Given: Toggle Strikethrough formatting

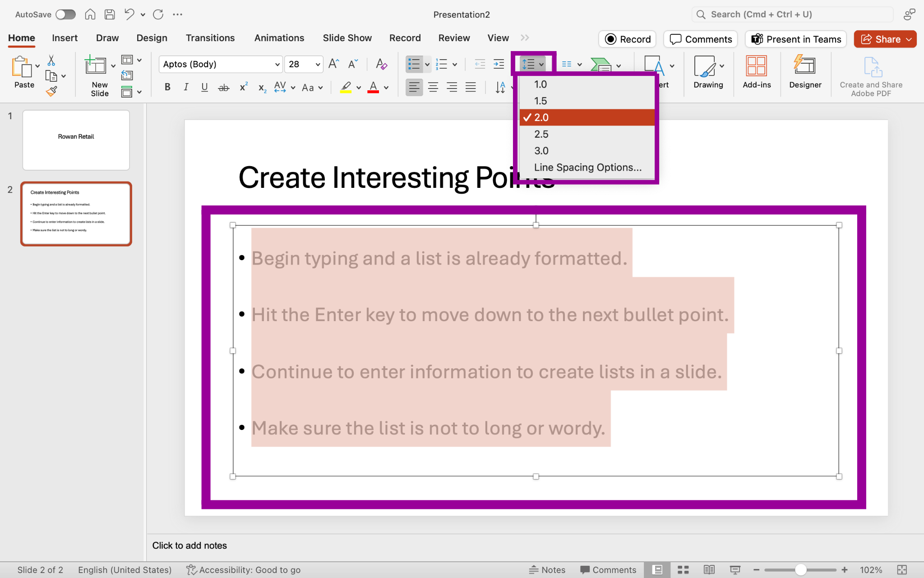Looking at the screenshot, I should coord(223,88).
